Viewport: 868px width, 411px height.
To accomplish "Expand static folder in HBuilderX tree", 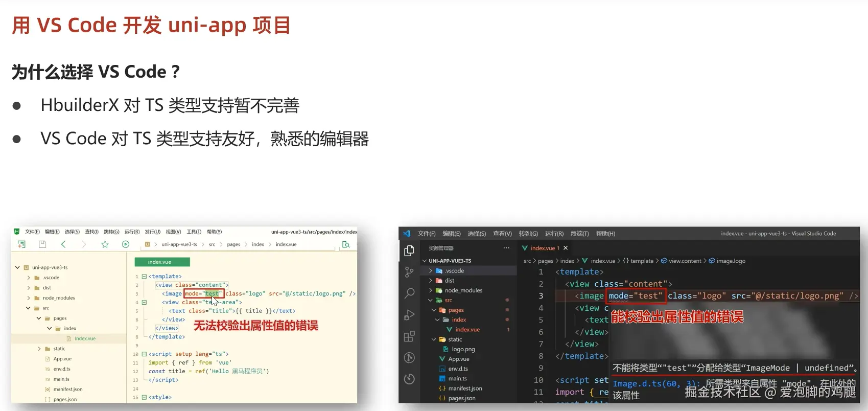I will [39, 349].
